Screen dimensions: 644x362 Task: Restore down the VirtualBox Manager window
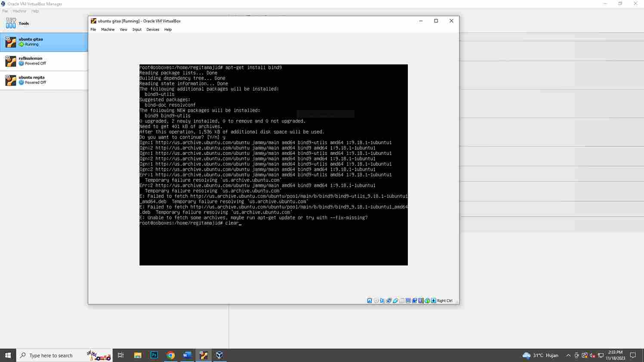pyautogui.click(x=620, y=3)
